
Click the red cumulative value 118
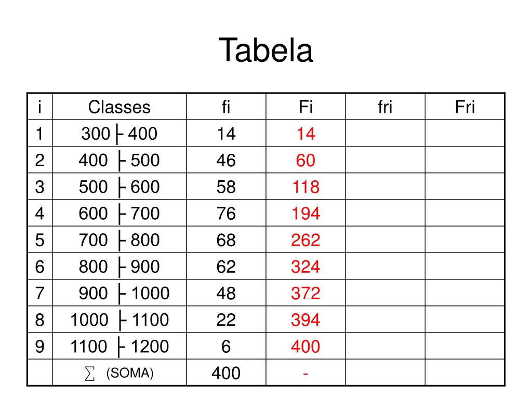click(305, 187)
